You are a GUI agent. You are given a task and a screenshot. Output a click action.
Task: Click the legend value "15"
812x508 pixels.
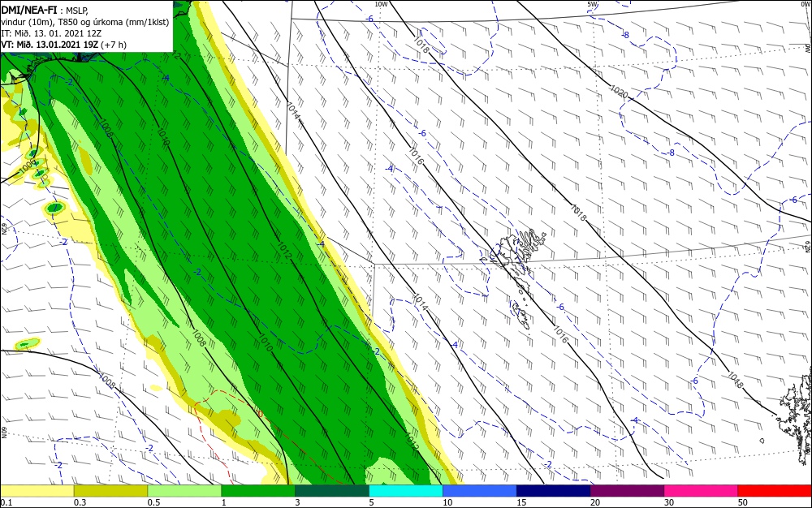pyautogui.click(x=521, y=503)
